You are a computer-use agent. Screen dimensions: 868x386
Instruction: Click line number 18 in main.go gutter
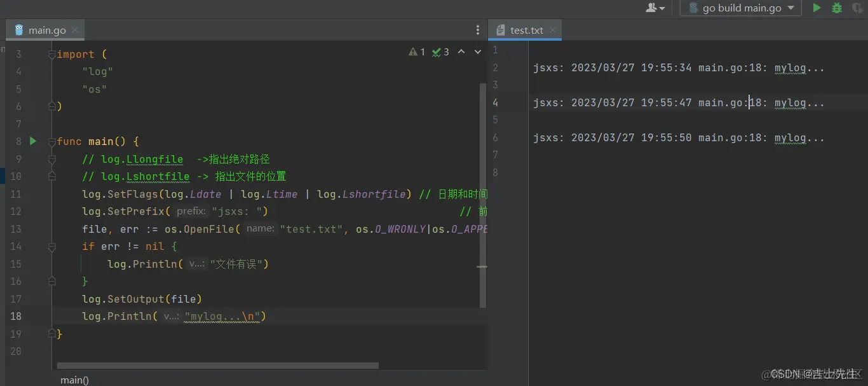16,316
